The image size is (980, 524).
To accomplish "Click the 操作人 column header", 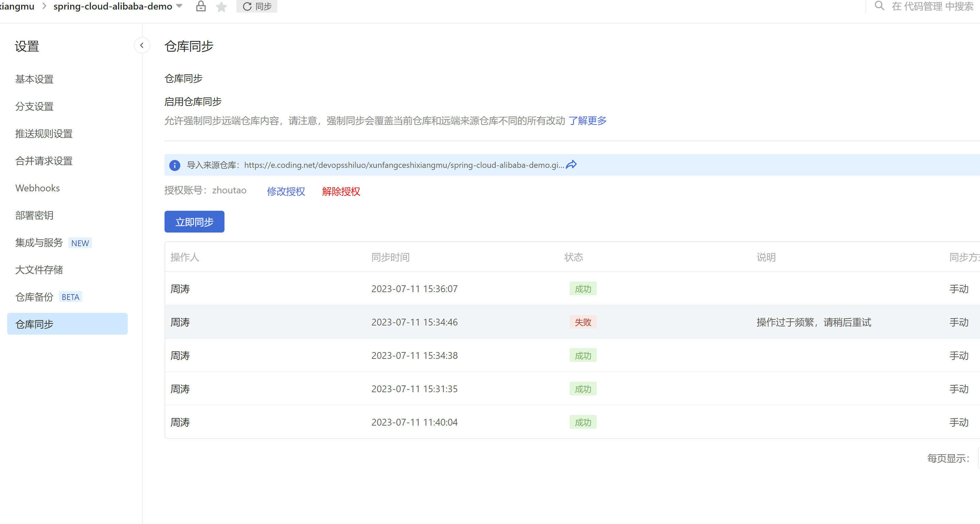I will point(185,257).
